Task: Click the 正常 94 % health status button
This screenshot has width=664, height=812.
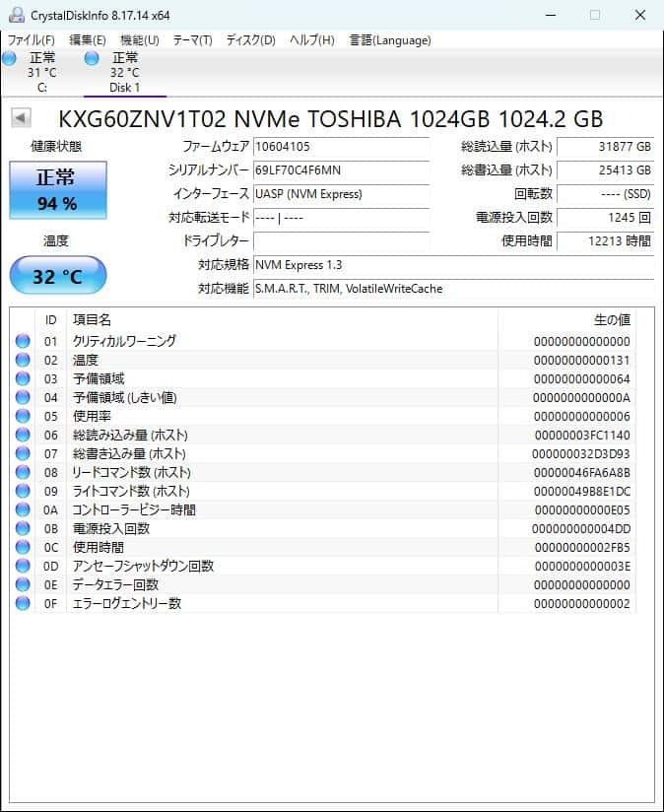Action: tap(58, 190)
